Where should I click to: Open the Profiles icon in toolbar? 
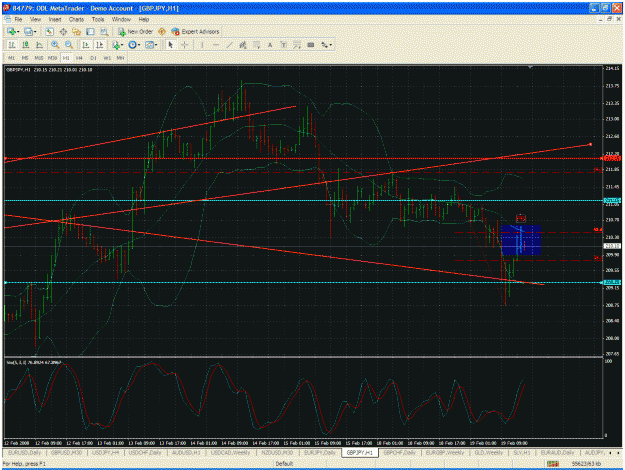pos(28,31)
